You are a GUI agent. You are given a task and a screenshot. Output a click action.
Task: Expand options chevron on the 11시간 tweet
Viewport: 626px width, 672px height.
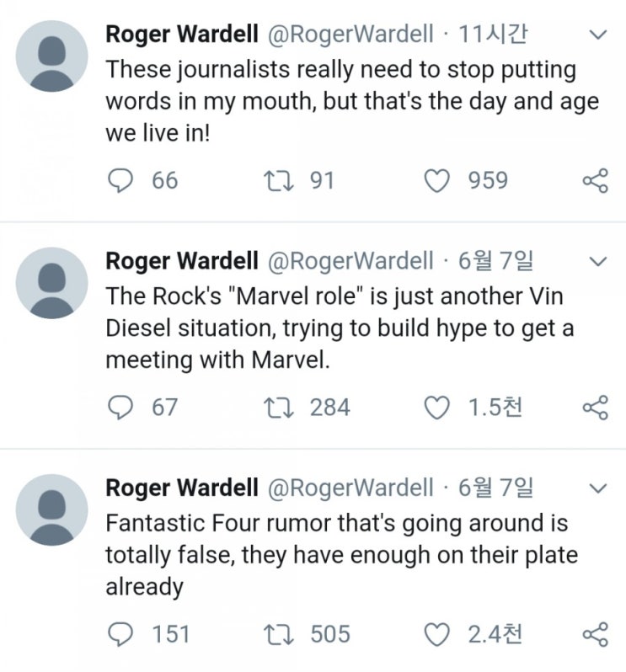pos(598,35)
